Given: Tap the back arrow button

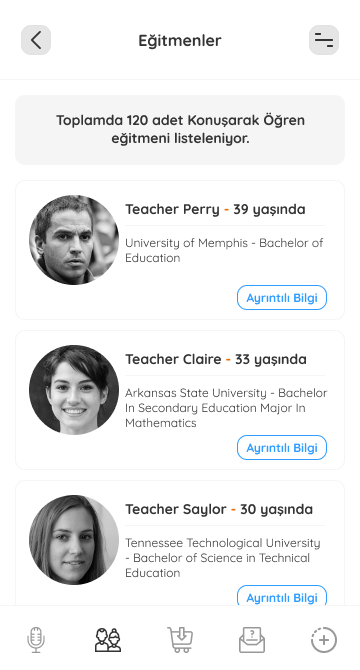Looking at the screenshot, I should [x=36, y=40].
